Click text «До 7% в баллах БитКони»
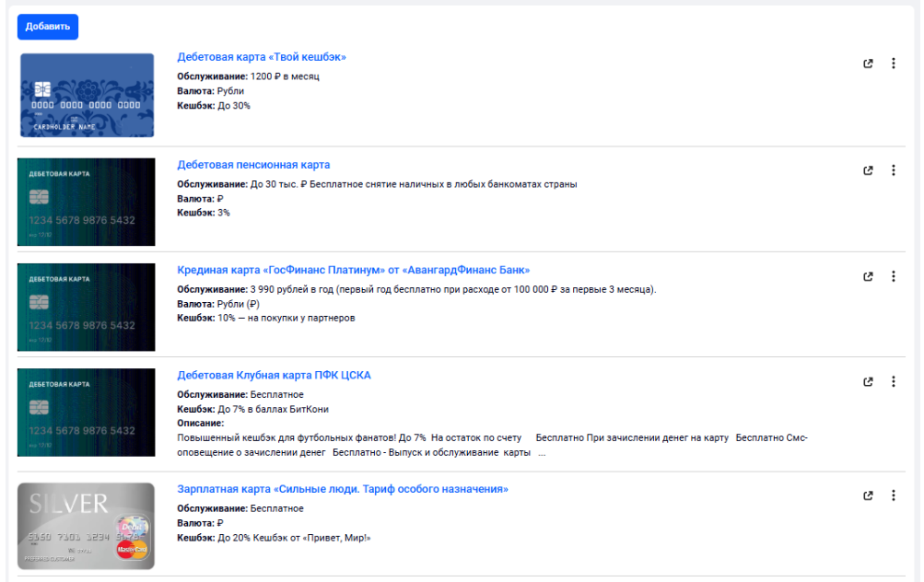 tap(274, 410)
